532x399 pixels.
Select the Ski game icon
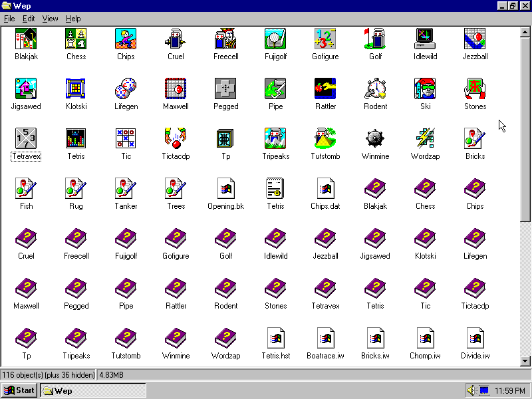click(425, 88)
